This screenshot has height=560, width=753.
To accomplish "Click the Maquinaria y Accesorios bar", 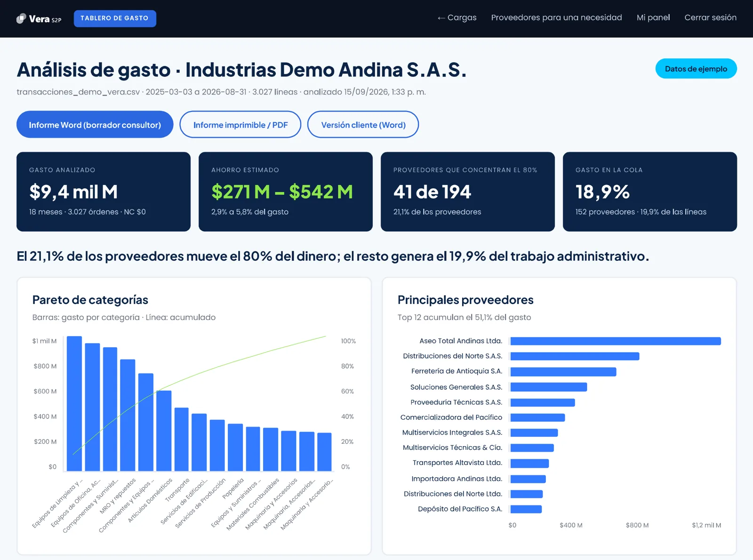I will pyautogui.click(x=288, y=451).
